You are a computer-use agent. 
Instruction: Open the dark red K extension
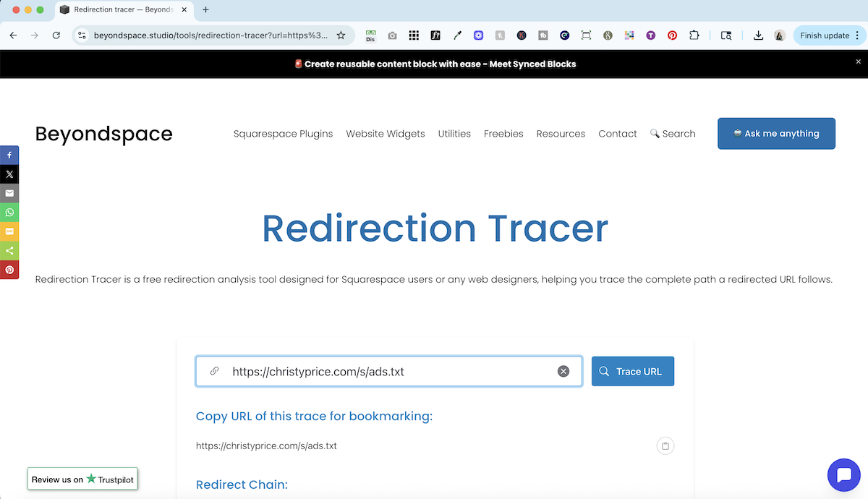(x=522, y=35)
